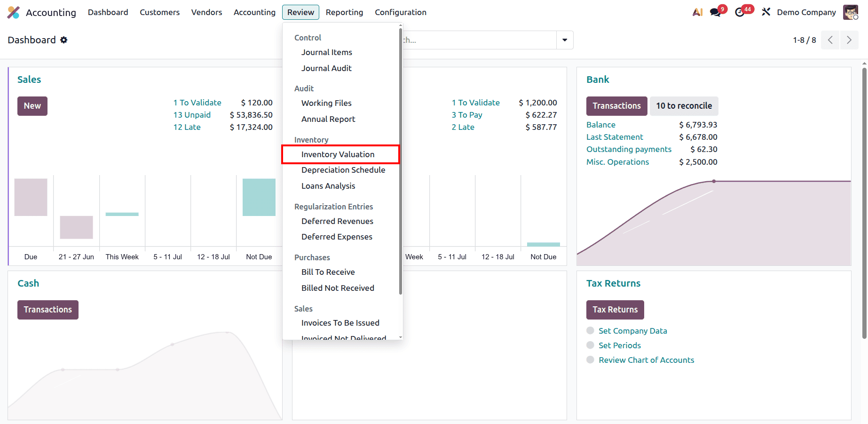Click Cash Transactions button

point(48,310)
